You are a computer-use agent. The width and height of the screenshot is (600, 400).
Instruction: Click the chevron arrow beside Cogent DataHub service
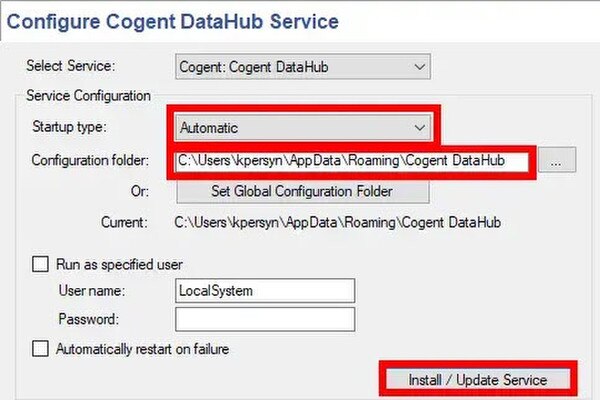pos(420,67)
